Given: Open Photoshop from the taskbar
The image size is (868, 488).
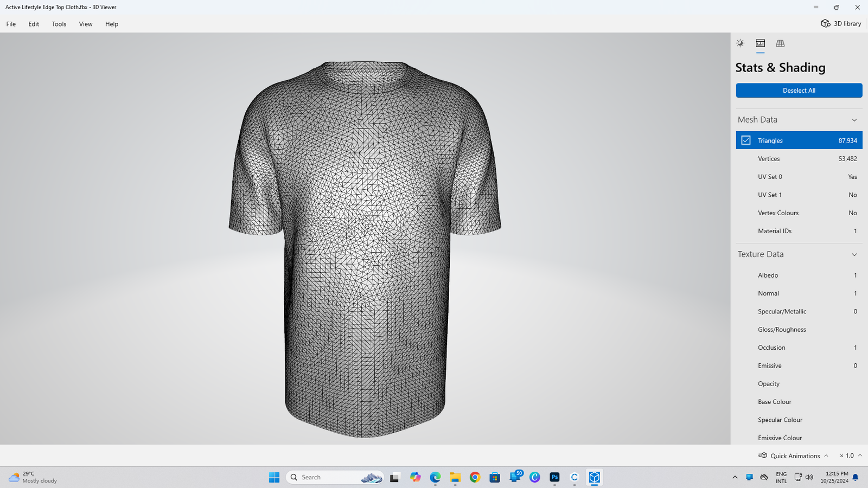Looking at the screenshot, I should coord(554,477).
